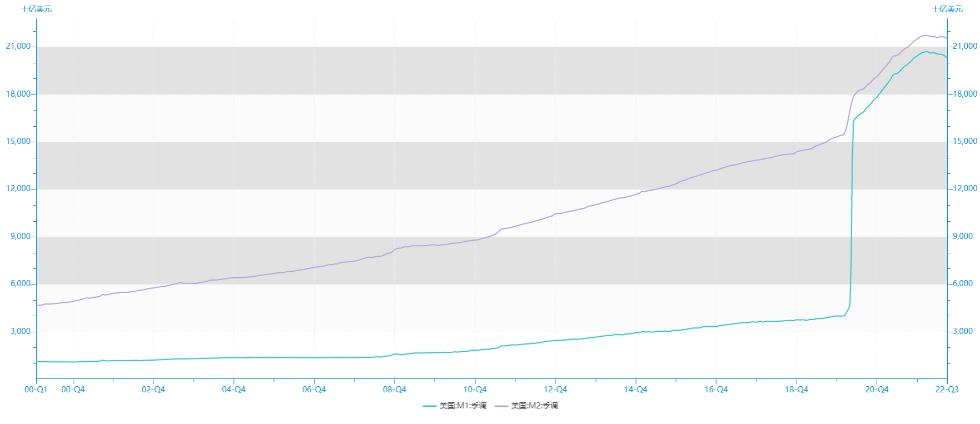The height and width of the screenshot is (424, 980).
Task: Click the teal M1 legend line swatch
Action: [429, 406]
